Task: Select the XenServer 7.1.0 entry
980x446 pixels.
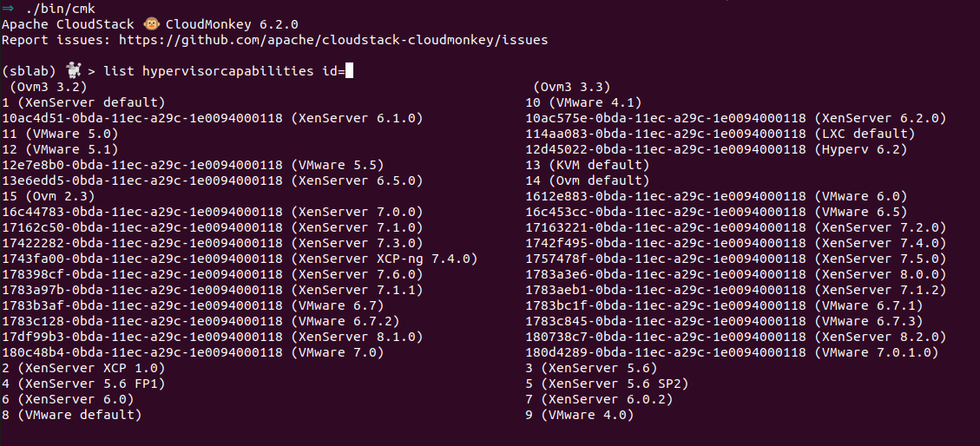Action: (x=213, y=227)
